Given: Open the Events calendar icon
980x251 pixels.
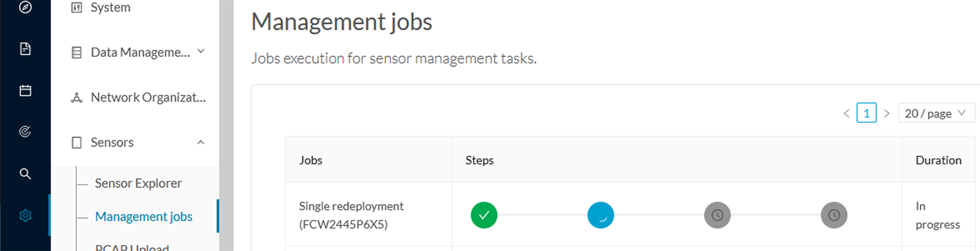Looking at the screenshot, I should (x=25, y=90).
